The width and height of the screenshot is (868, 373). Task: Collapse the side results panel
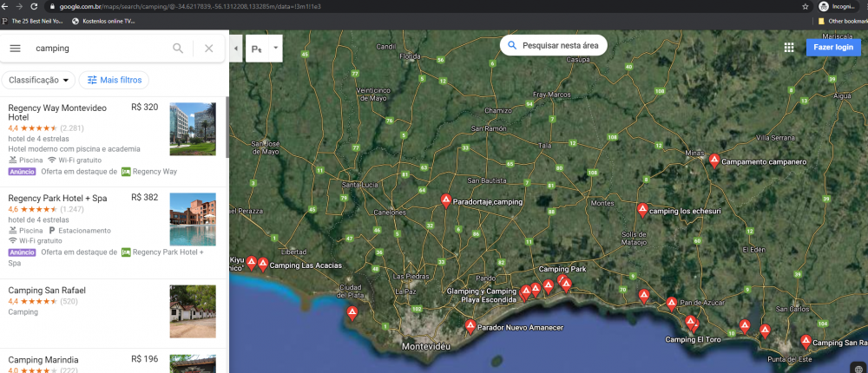(x=236, y=49)
